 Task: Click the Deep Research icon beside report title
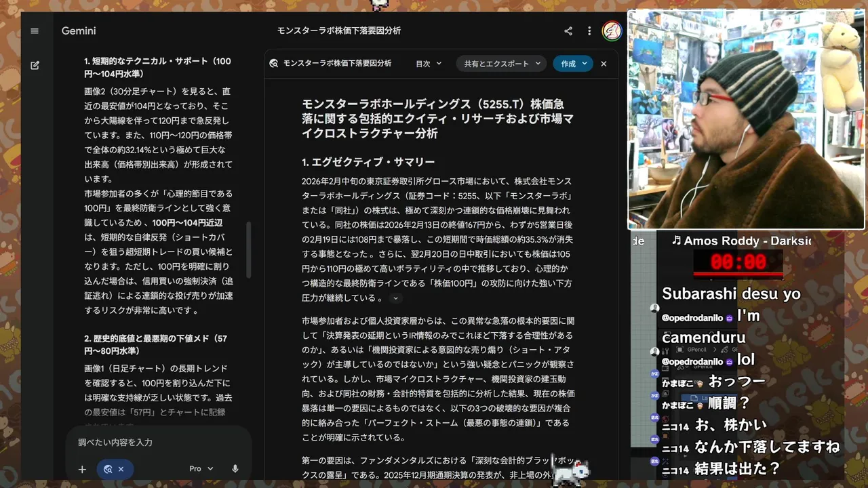[x=274, y=64]
